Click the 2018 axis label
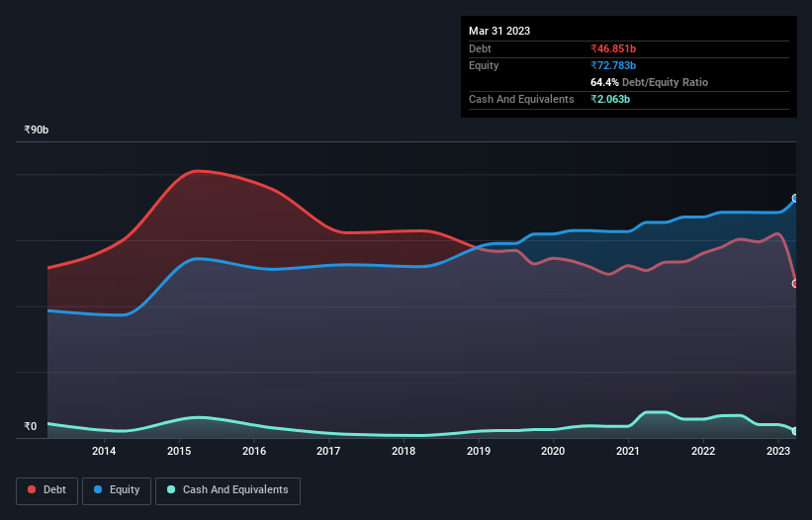Screen dimensions: 812x520 [x=404, y=451]
